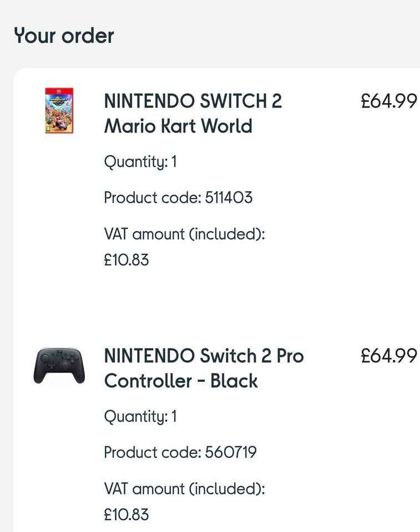This screenshot has width=420, height=532.
Task: Click the £64.99 price for Pro Controller
Action: pyautogui.click(x=388, y=356)
